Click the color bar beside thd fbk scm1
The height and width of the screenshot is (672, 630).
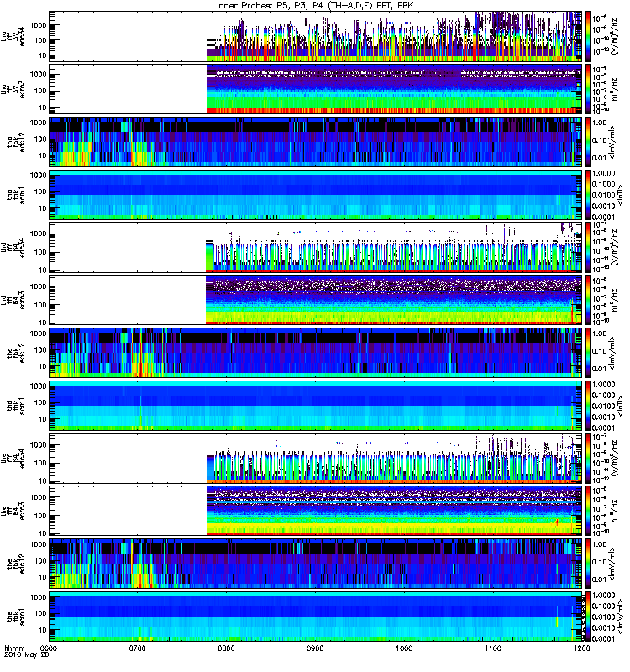[x=588, y=406]
